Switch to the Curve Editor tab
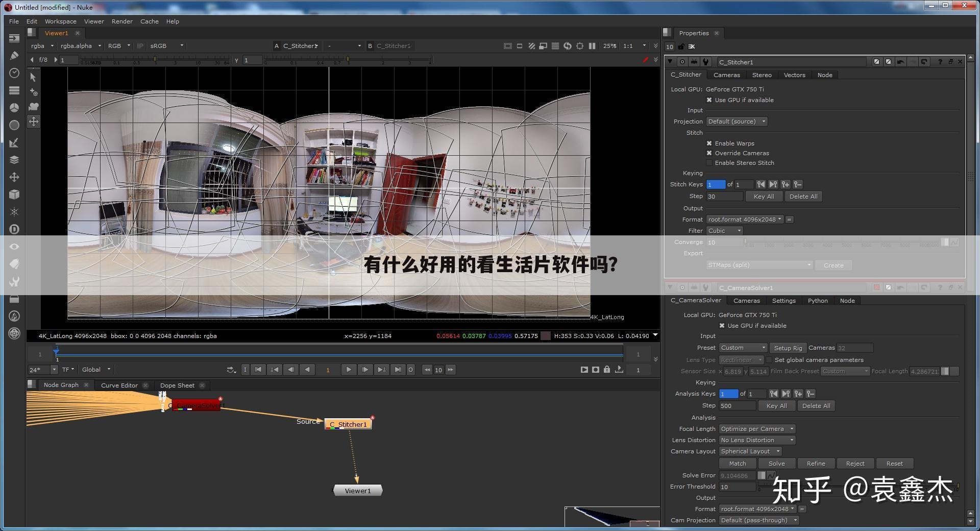 pyautogui.click(x=119, y=385)
